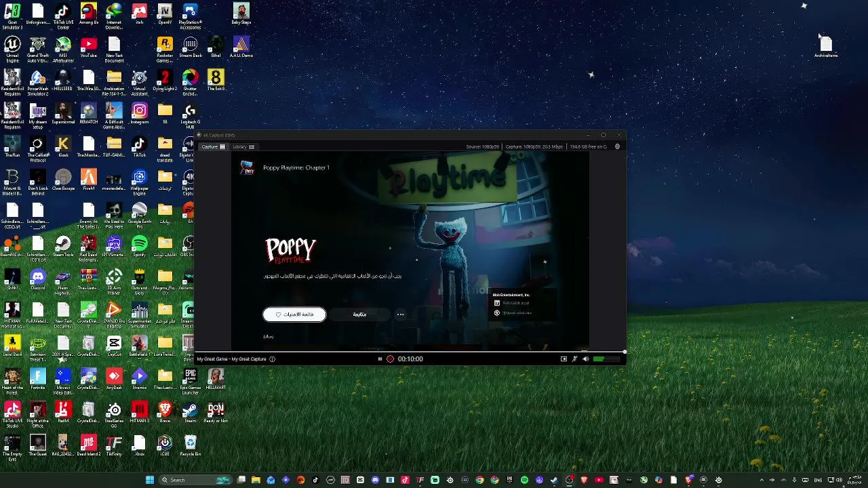Select Rockstar Games Launcher desktop icon
The width and height of the screenshot is (868, 488).
[165, 49]
